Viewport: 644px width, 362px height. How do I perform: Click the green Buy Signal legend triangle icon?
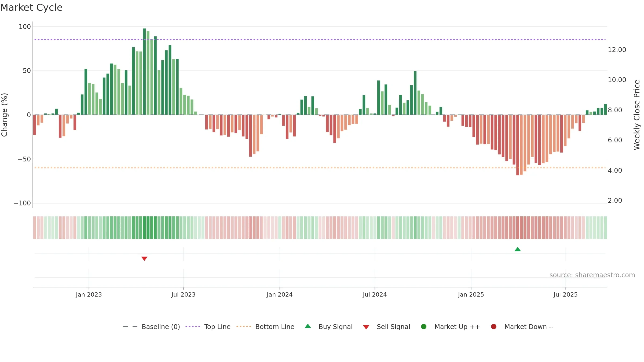pyautogui.click(x=308, y=326)
